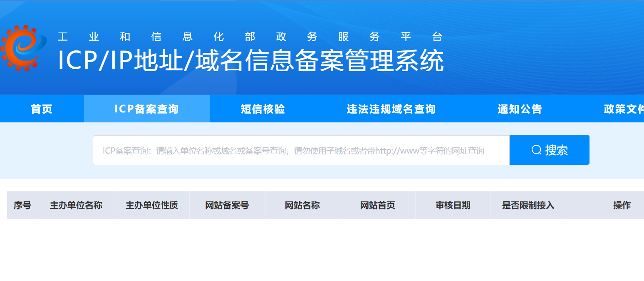Click the 序号 column header

[x=22, y=205]
